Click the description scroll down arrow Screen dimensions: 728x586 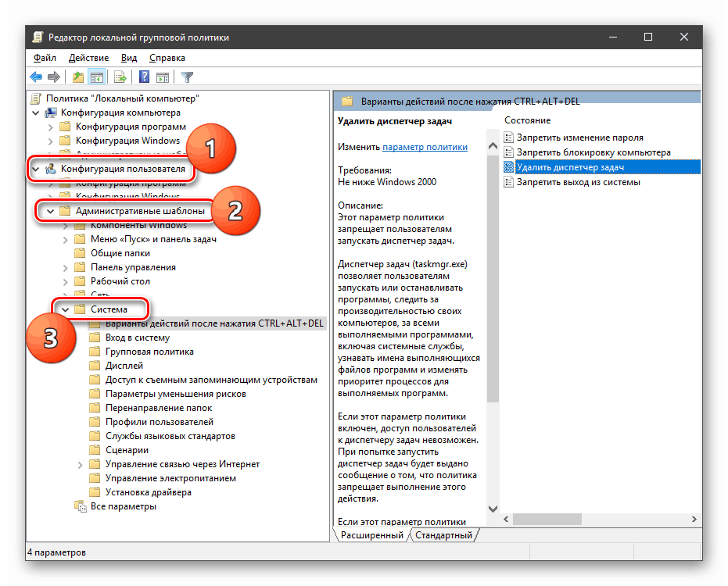click(493, 509)
